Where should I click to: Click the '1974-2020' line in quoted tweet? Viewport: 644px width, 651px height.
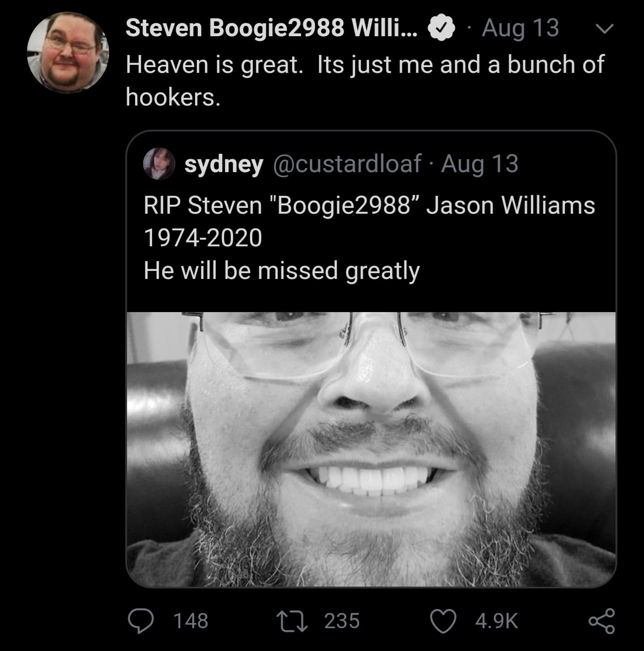(x=203, y=238)
